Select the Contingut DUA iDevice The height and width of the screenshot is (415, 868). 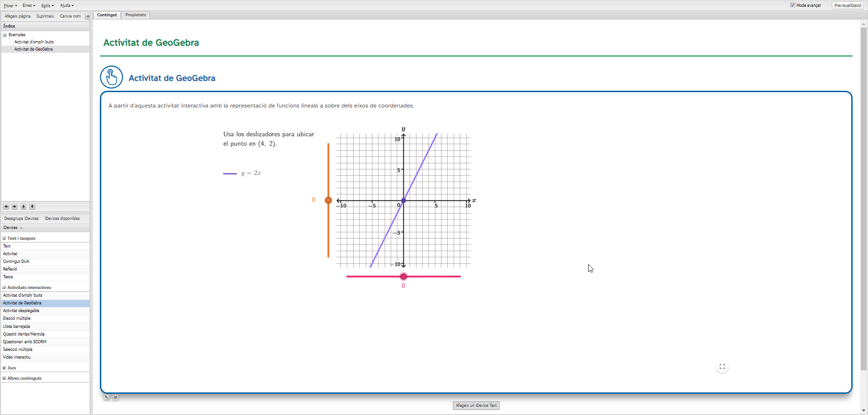coord(45,261)
